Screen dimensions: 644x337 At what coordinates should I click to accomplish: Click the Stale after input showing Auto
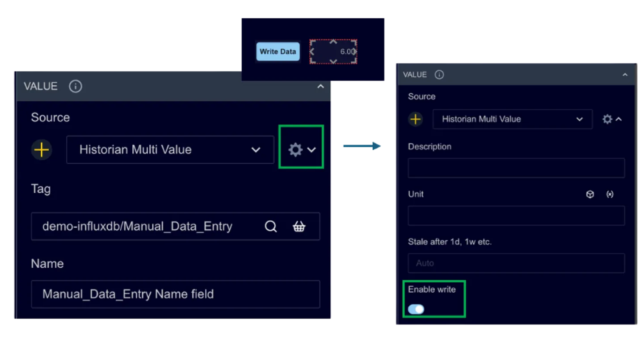pos(516,263)
